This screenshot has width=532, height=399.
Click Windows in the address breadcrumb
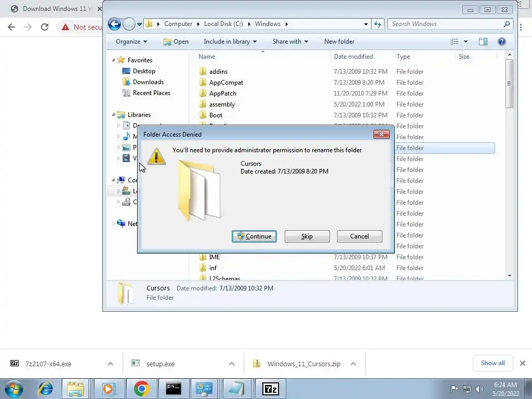click(268, 24)
